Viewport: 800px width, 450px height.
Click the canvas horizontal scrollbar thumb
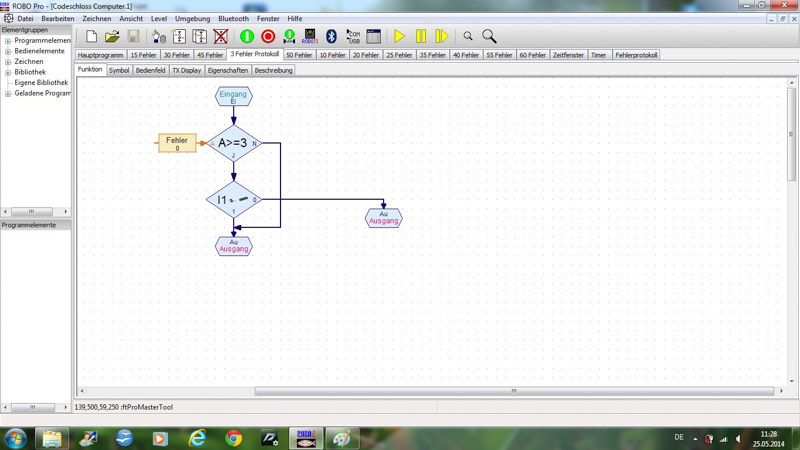click(514, 391)
